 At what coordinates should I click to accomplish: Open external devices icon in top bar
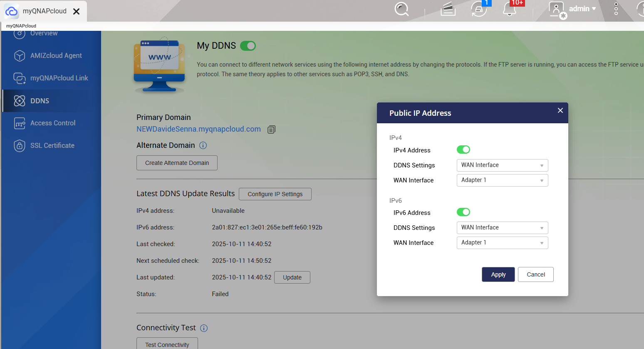479,9
